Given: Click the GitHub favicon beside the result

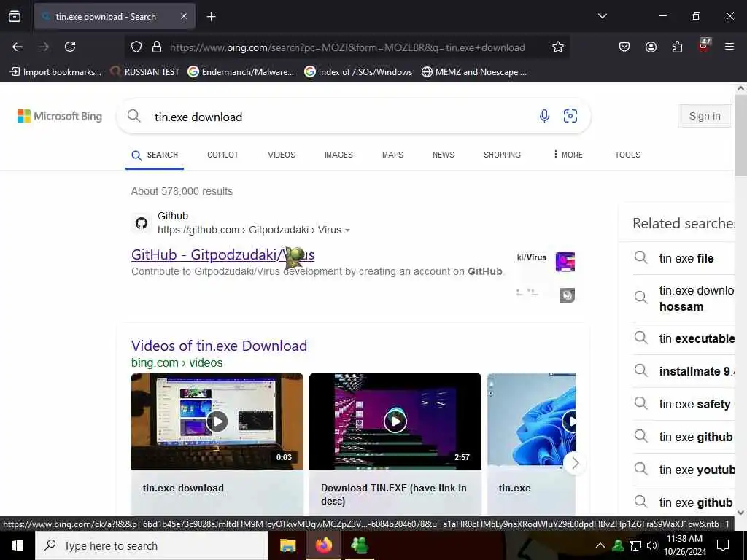Looking at the screenshot, I should [142, 223].
